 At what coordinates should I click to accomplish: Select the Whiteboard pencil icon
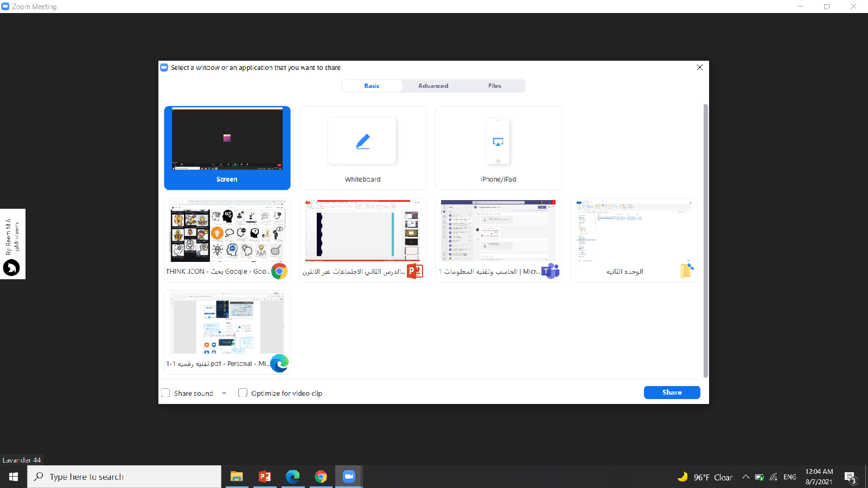(362, 141)
